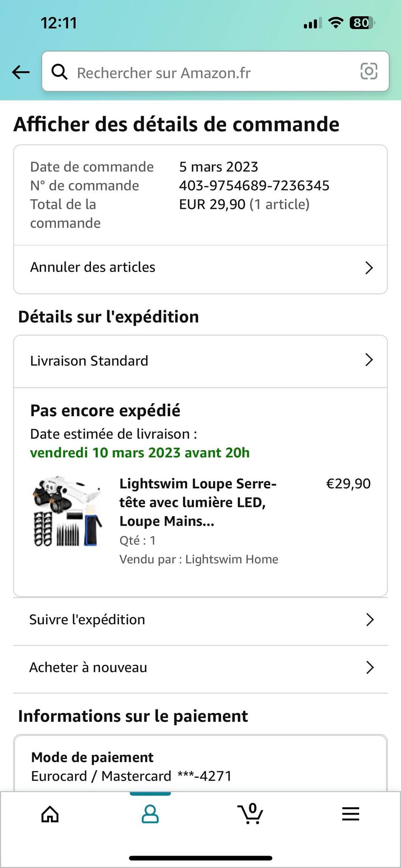Tap the Wi-Fi status icon
Screen dimensions: 401x868
coord(336,23)
